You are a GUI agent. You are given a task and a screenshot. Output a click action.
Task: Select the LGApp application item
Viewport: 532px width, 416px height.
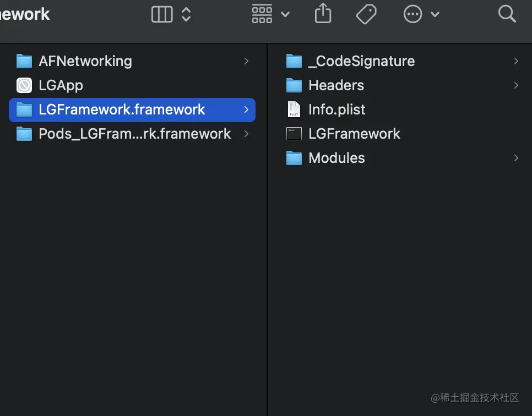tap(61, 85)
